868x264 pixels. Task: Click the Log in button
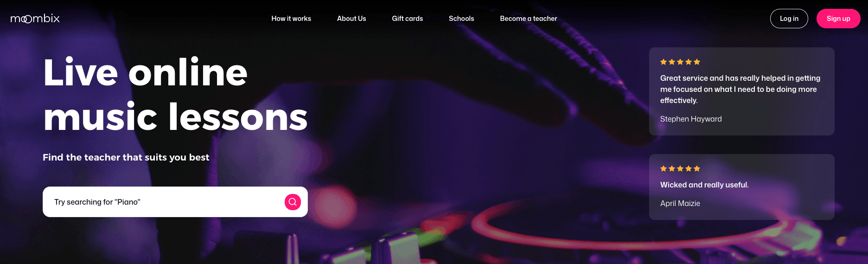(789, 19)
